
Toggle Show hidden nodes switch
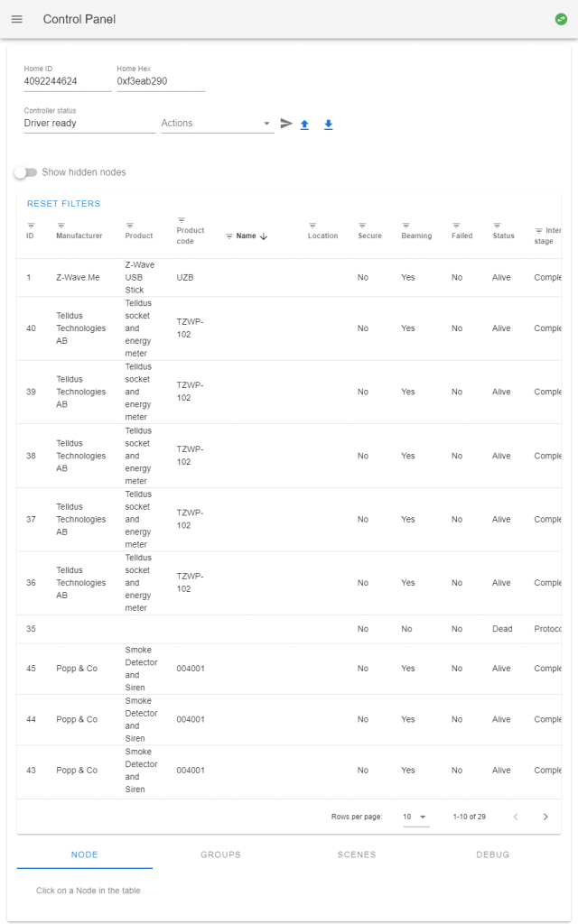click(x=25, y=172)
